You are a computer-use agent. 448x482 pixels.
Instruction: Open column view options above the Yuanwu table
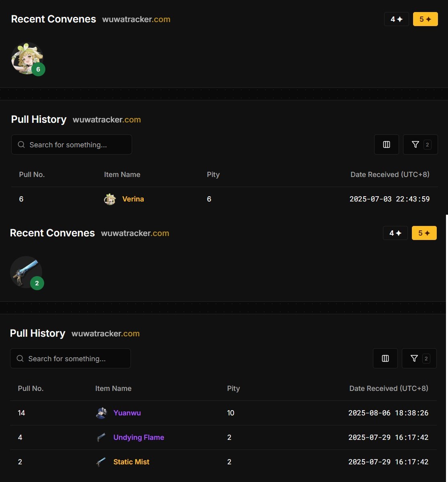pyautogui.click(x=385, y=358)
